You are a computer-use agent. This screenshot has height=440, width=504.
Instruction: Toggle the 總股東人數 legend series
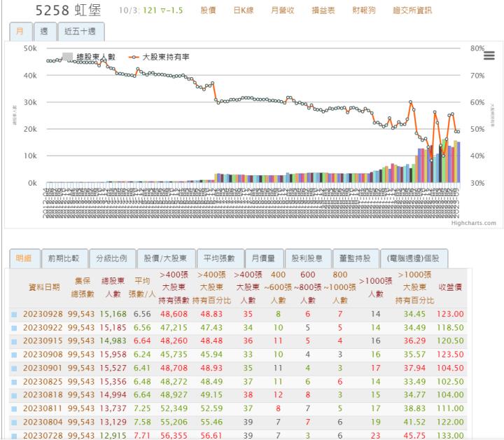point(89,57)
